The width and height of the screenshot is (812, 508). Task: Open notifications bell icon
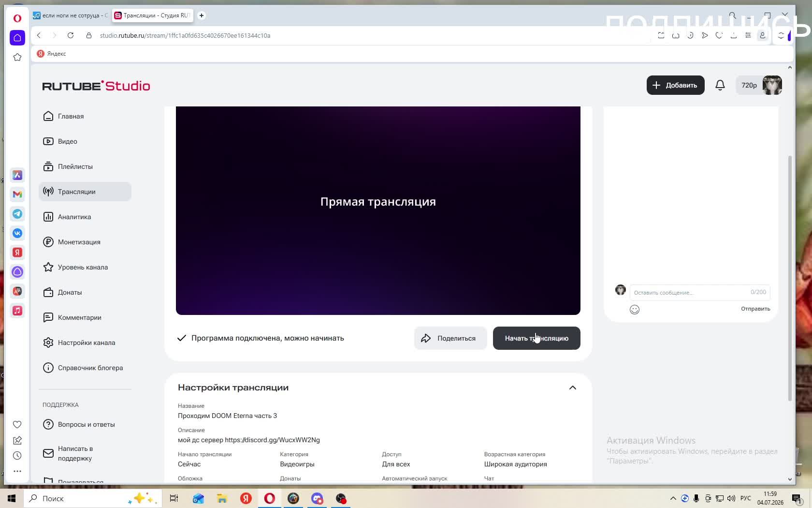(720, 85)
